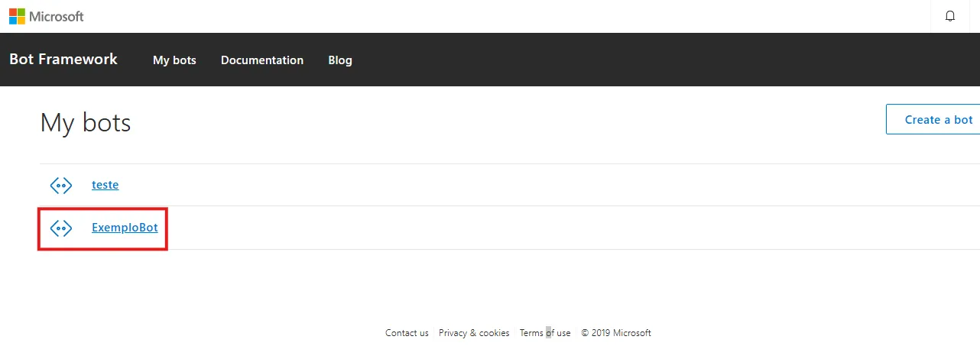Viewport: 980px width, 359px height.
Task: Click empty space in the teste row
Action: [x=535, y=185]
